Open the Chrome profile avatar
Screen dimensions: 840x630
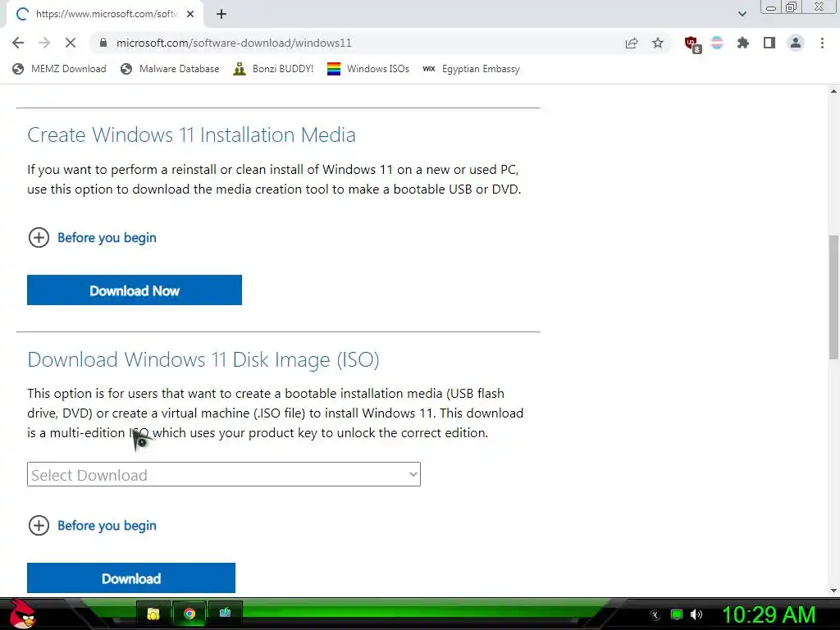pyautogui.click(x=796, y=43)
